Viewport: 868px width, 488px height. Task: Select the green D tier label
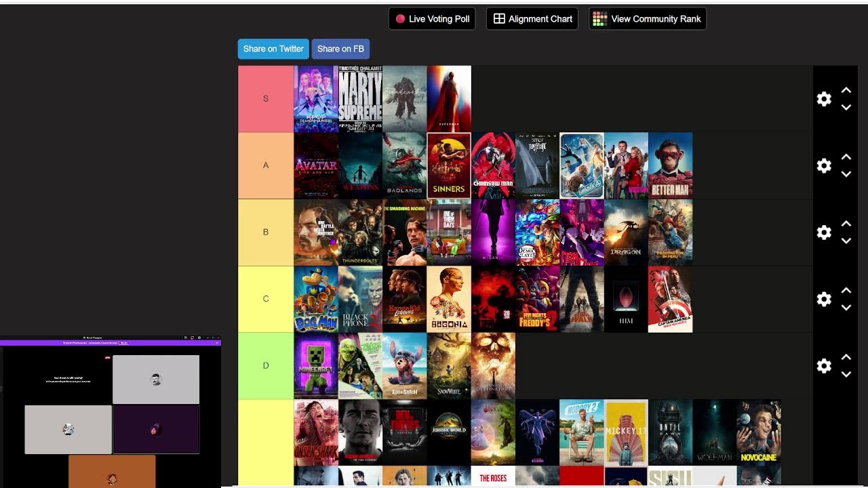(266, 366)
